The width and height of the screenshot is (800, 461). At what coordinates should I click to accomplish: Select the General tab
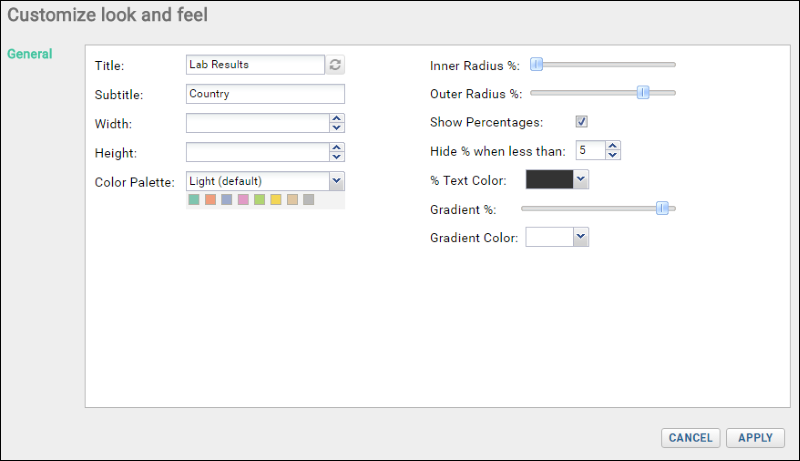point(30,54)
